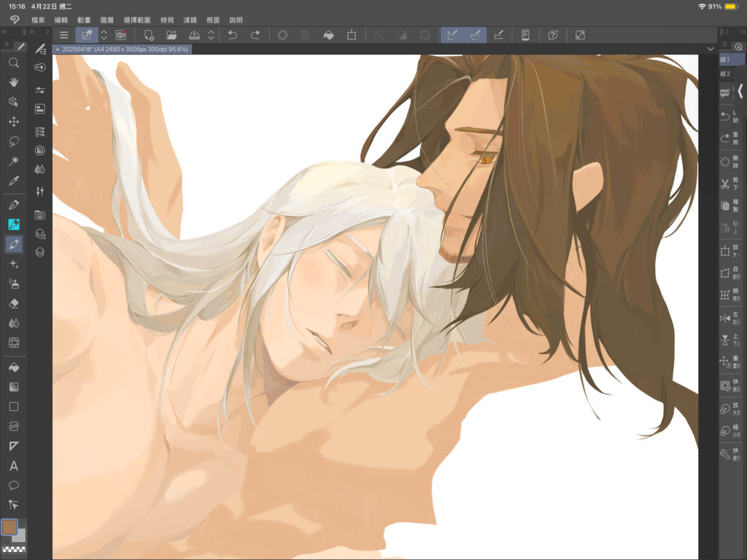This screenshot has width=747, height=560.
Task: Open the 編輯 menu
Action: [61, 20]
